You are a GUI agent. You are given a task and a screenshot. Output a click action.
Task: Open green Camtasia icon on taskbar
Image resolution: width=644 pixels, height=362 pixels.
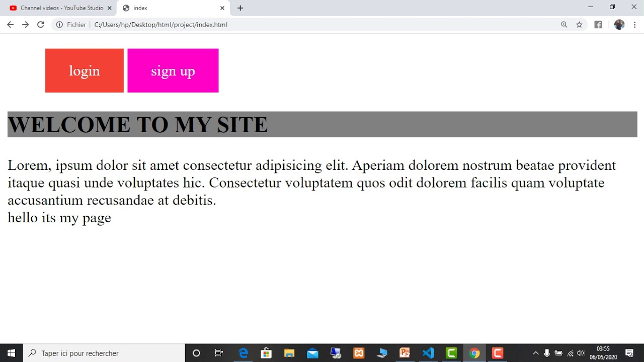coord(451,353)
